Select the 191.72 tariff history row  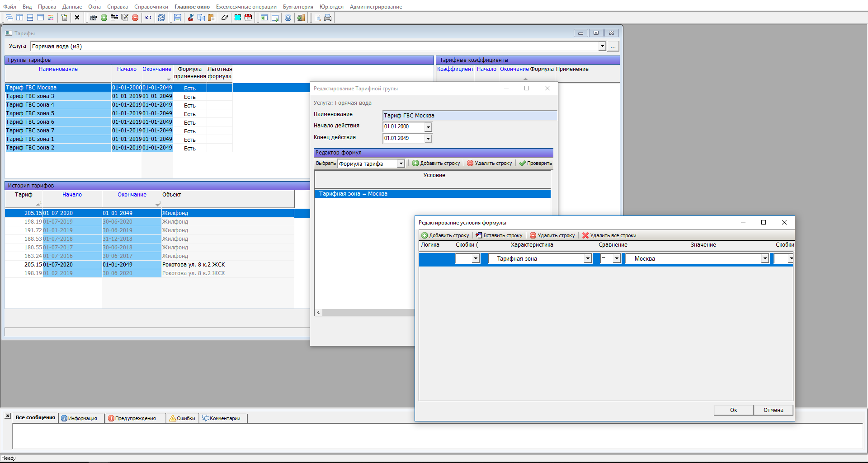(150, 230)
